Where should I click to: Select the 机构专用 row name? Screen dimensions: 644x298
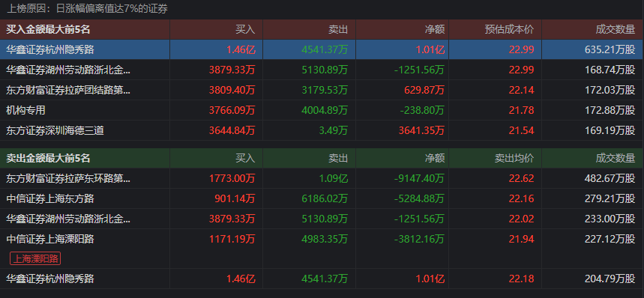26,110
